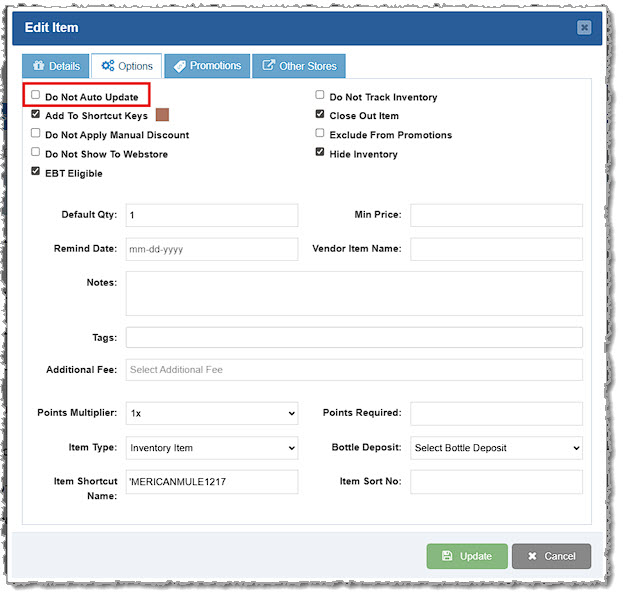Click into the Default Qty field
Viewport: 623px width, 600px height.
coord(212,215)
